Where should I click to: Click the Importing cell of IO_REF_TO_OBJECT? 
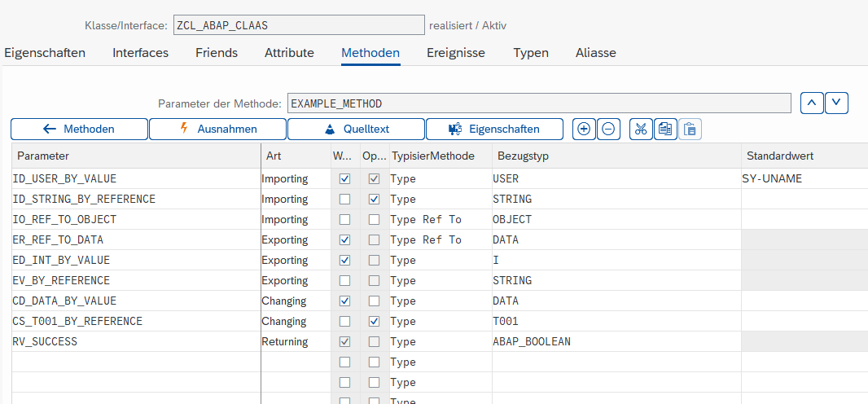296,220
